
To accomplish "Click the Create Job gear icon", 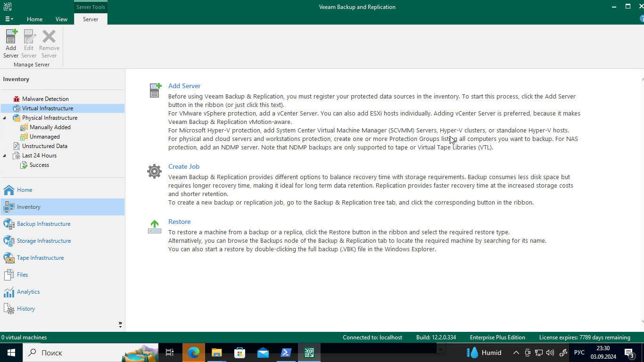I will (154, 171).
